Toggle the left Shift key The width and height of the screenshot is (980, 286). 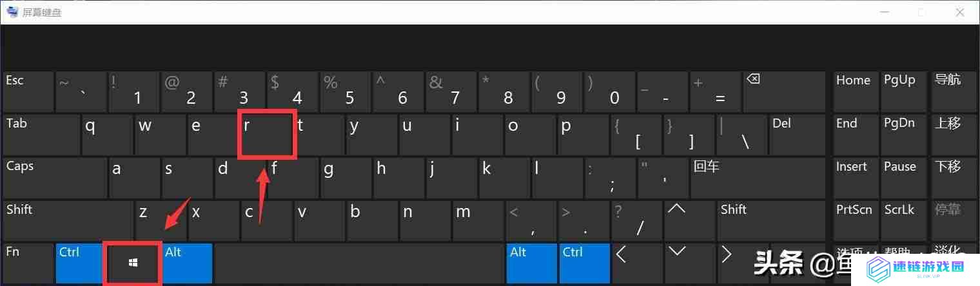pos(68,220)
